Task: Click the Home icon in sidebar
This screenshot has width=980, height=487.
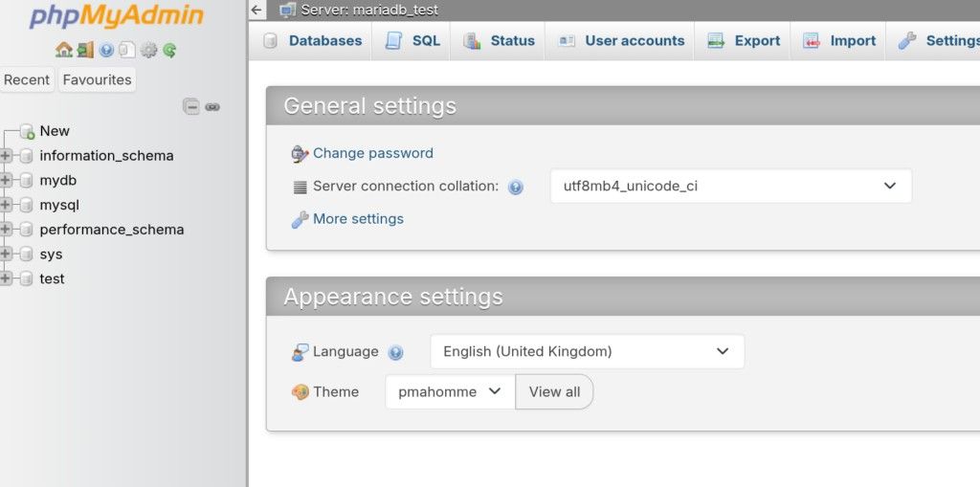Action: pos(64,50)
